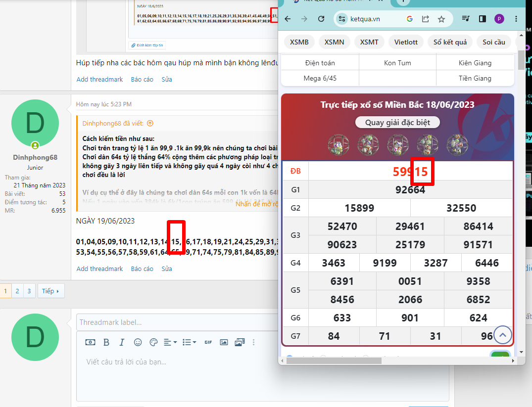Click the Threadmark label input field

pos(177,322)
